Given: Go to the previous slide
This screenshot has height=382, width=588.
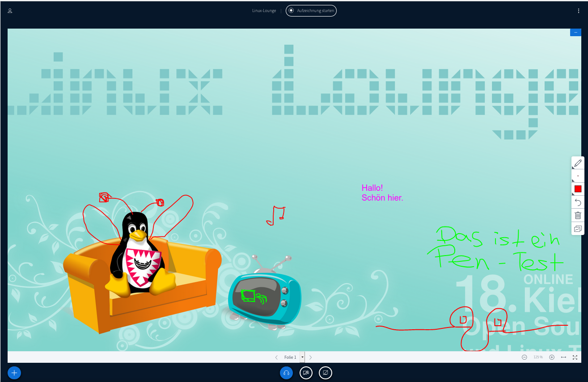Looking at the screenshot, I should [276, 357].
